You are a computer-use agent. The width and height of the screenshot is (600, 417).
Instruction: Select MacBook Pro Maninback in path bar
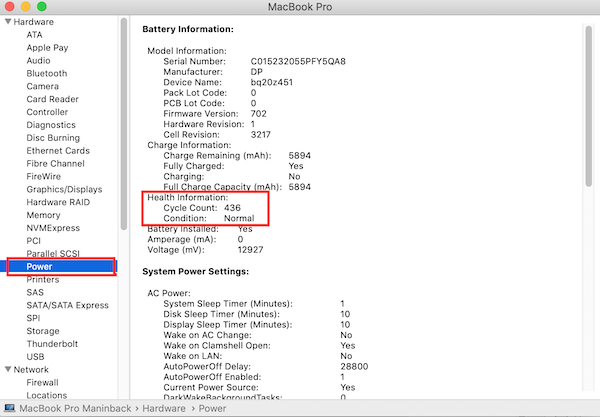75,409
